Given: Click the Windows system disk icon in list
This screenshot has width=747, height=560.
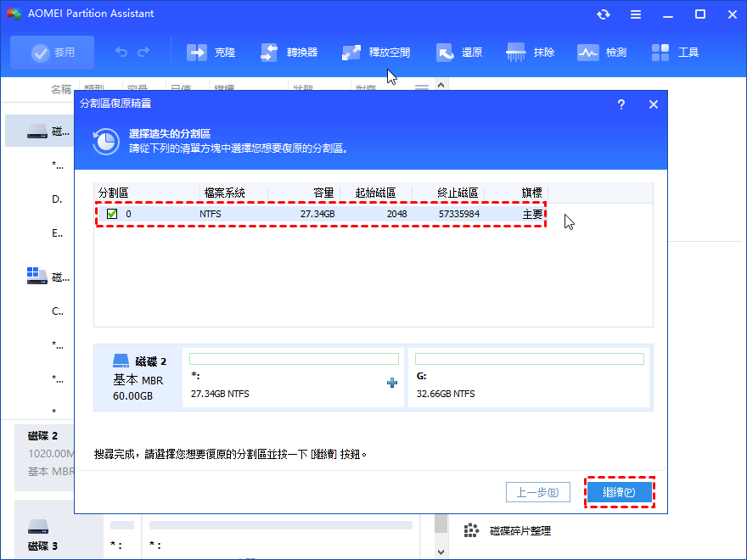Looking at the screenshot, I should 37,276.
